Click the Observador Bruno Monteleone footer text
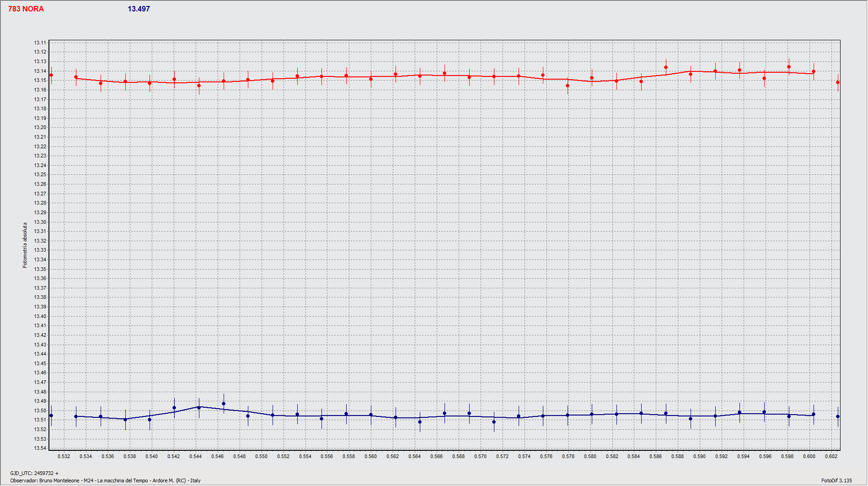Viewport: 868px width, 486px height. 105,481
